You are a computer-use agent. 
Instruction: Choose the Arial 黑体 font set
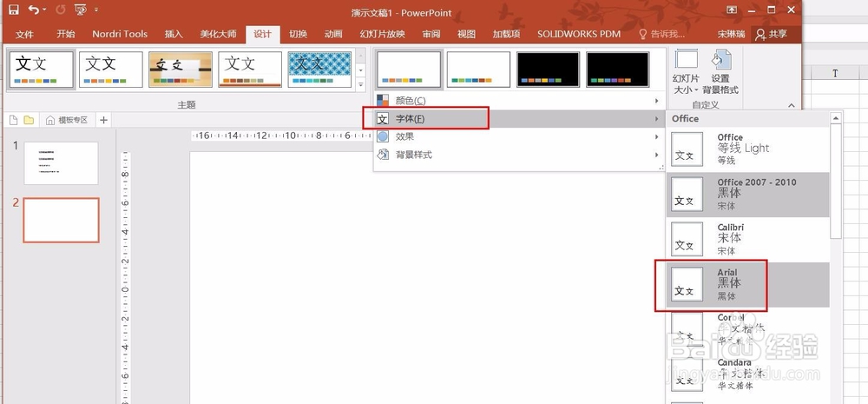point(747,285)
